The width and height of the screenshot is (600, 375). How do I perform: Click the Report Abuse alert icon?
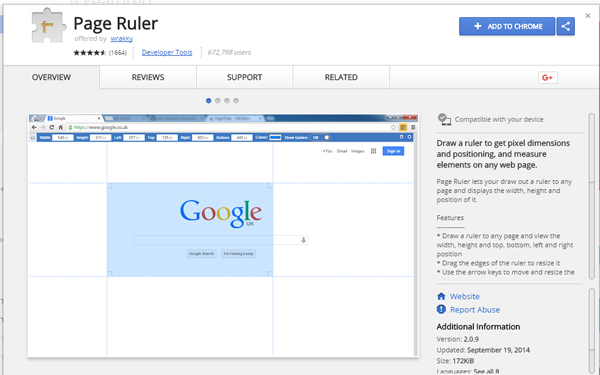point(441,309)
